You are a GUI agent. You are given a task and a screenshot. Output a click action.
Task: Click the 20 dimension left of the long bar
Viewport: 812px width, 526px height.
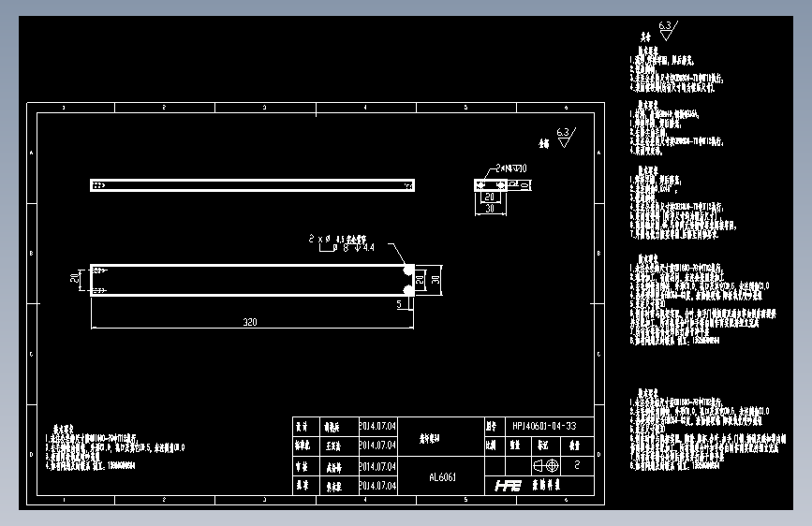click(75, 278)
